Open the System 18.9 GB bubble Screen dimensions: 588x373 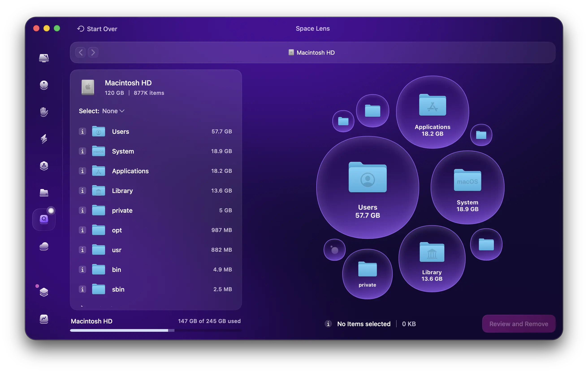click(x=468, y=187)
